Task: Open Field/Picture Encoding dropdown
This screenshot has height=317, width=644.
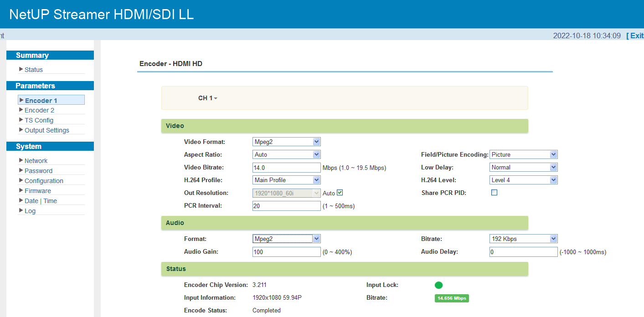Action: 524,154
